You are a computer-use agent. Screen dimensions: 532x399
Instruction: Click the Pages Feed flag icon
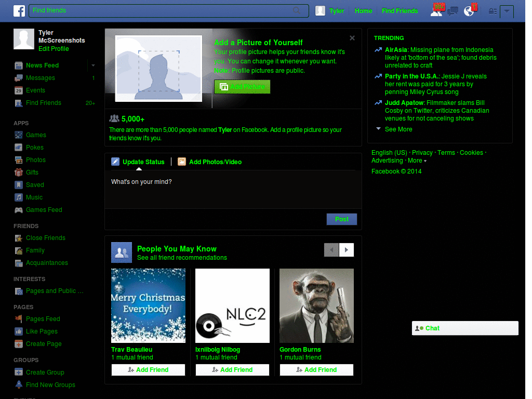[x=19, y=319]
